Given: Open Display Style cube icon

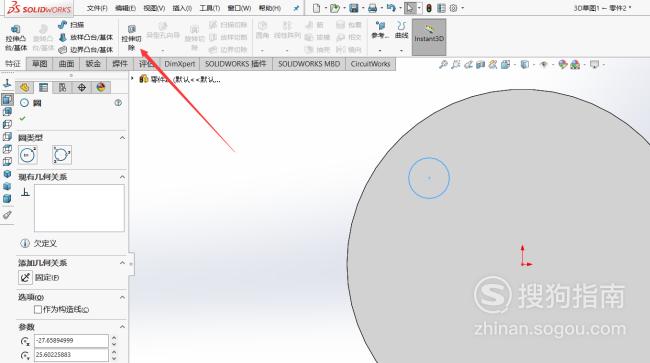Looking at the screenshot, I should [x=525, y=64].
